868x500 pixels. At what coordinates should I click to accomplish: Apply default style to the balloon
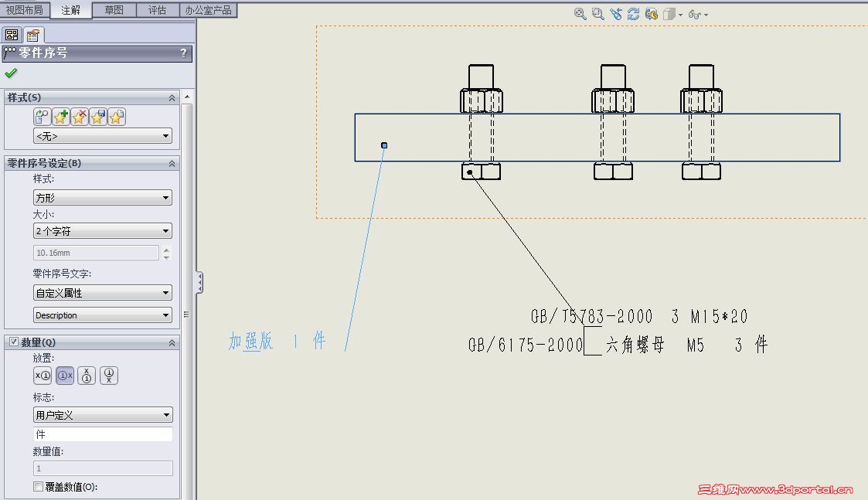(42, 117)
